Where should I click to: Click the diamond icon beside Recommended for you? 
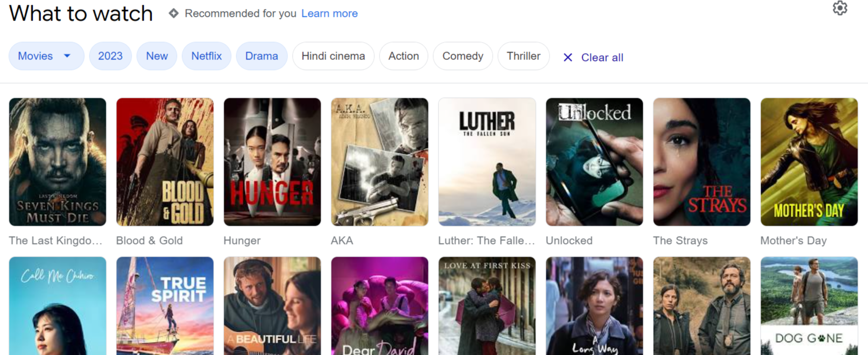coord(174,13)
